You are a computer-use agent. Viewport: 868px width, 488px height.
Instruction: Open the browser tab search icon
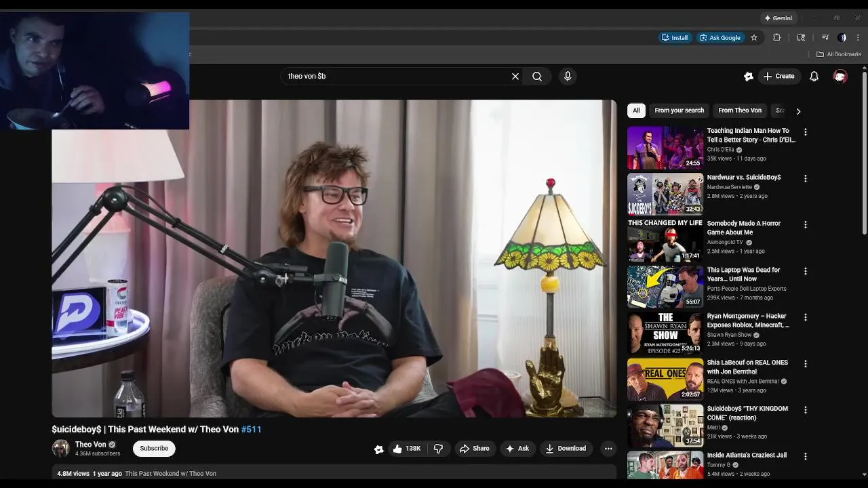[801, 38]
